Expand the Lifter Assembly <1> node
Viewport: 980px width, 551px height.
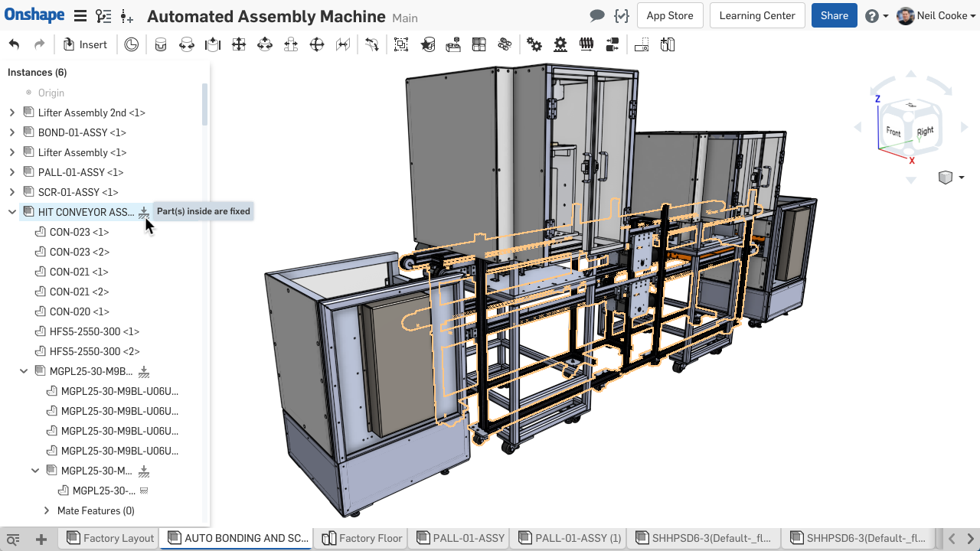pos(12,152)
